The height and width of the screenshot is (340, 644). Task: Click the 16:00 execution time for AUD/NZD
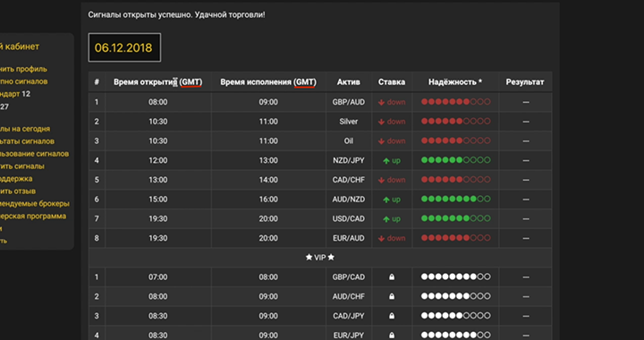coord(268,200)
